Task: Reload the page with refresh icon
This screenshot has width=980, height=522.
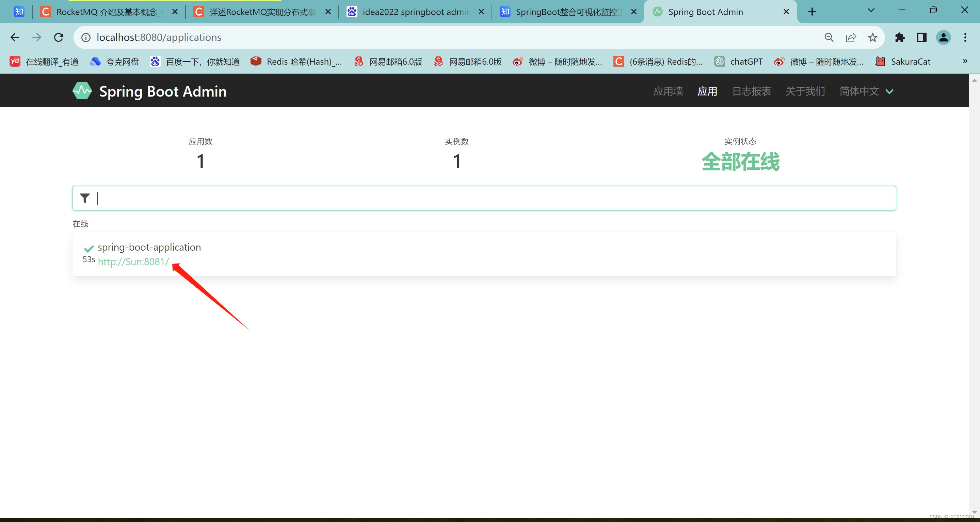Action: (x=59, y=37)
